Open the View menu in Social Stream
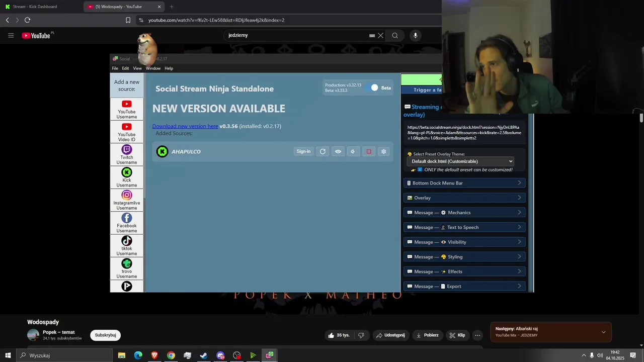The height and width of the screenshot is (362, 644). click(x=137, y=68)
